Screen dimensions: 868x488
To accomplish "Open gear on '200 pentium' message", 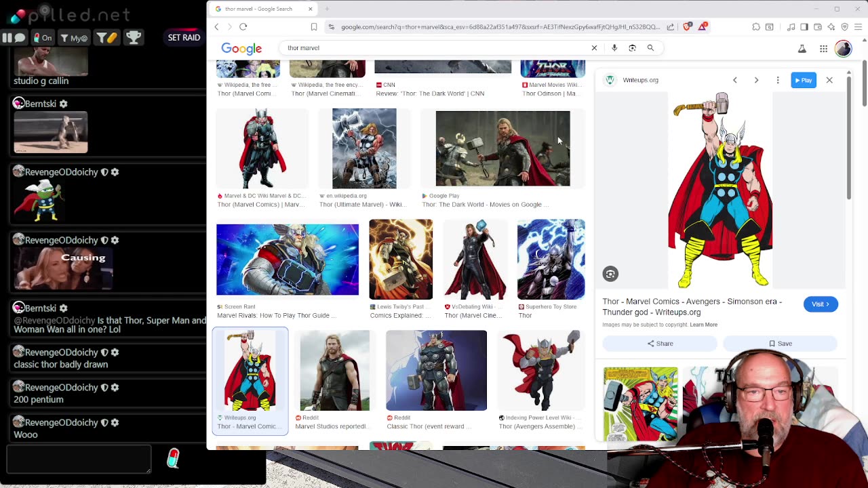I will coord(115,387).
